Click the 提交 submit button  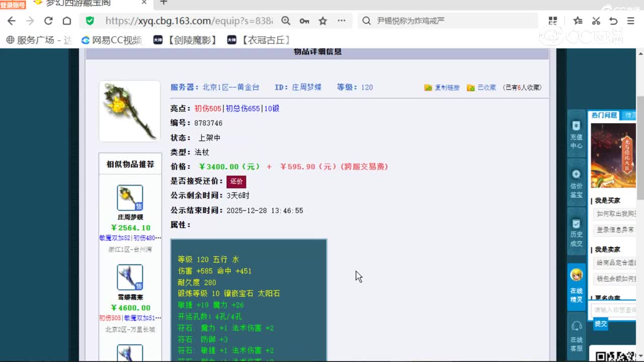pos(600,324)
